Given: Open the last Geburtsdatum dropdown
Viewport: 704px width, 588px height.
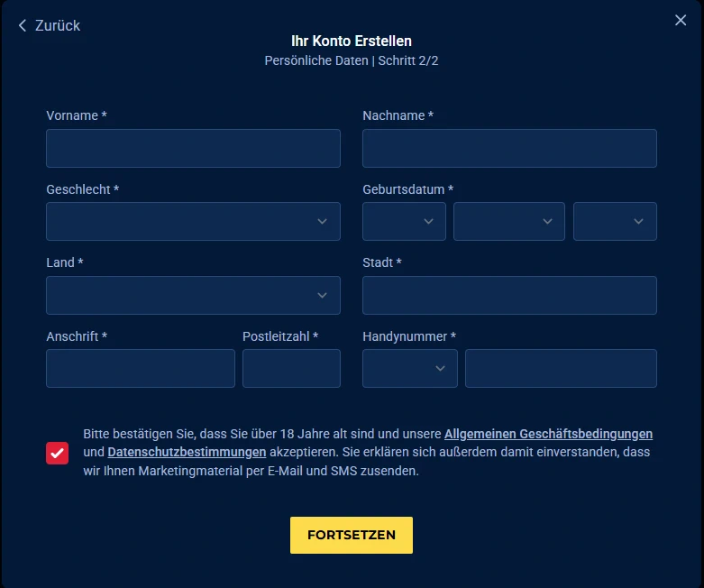Looking at the screenshot, I should click(615, 222).
